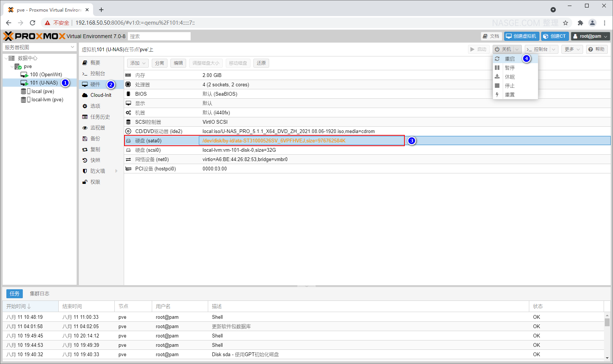
Task: Open the 选项 options section
Action: click(x=101, y=106)
